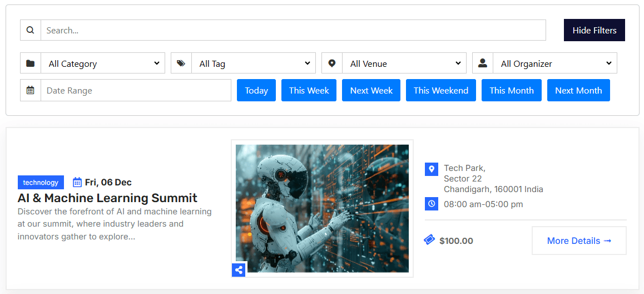The height and width of the screenshot is (294, 644).
Task: Click the calendar icon beside Date Range
Action: click(x=31, y=90)
